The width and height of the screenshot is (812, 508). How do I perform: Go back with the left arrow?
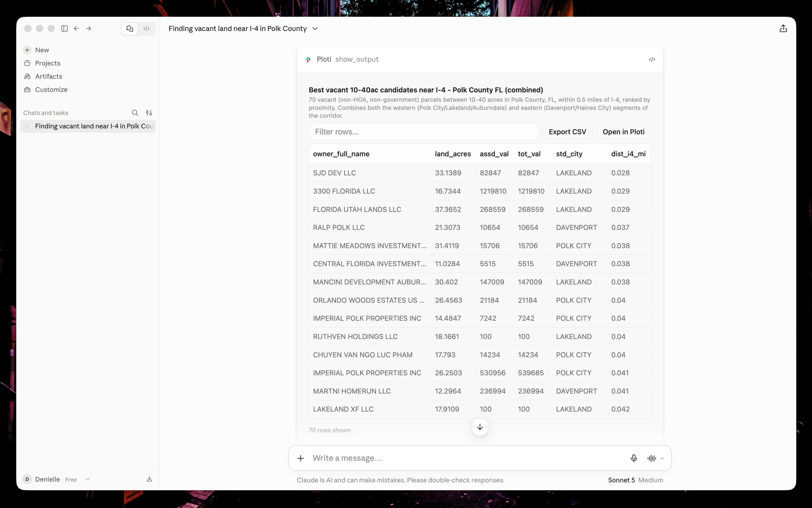77,29
